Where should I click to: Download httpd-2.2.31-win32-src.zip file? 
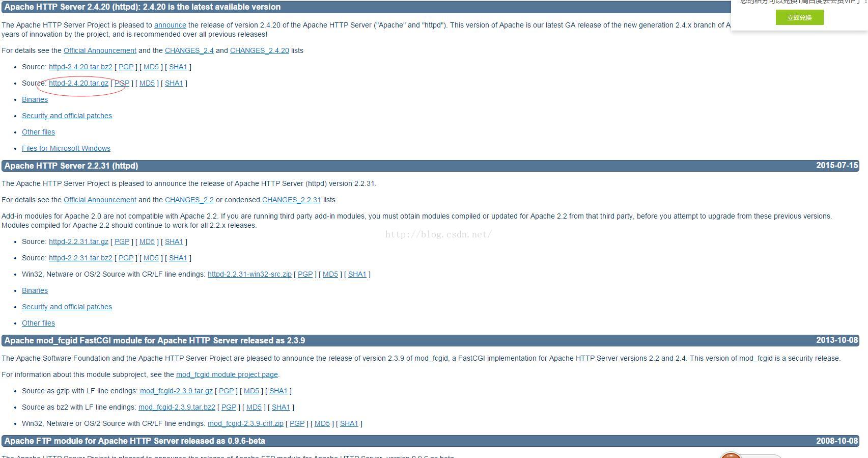tap(249, 274)
